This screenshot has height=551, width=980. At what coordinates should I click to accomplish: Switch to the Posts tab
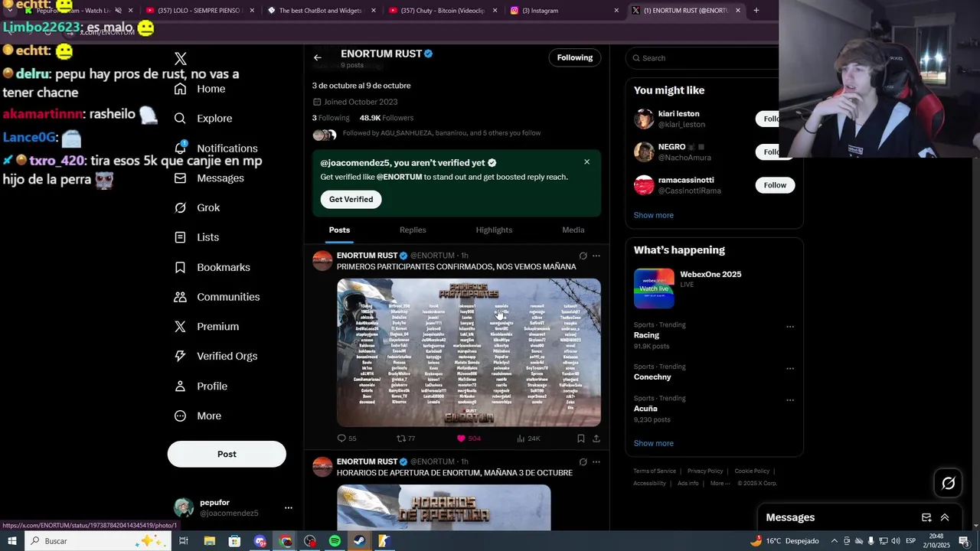(339, 230)
